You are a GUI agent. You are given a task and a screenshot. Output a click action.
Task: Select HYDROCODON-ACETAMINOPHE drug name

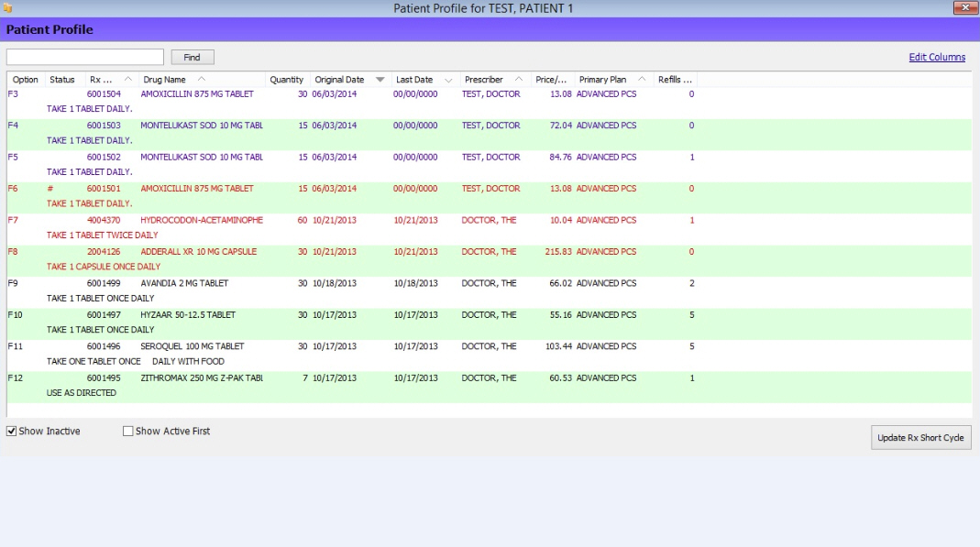coord(202,221)
